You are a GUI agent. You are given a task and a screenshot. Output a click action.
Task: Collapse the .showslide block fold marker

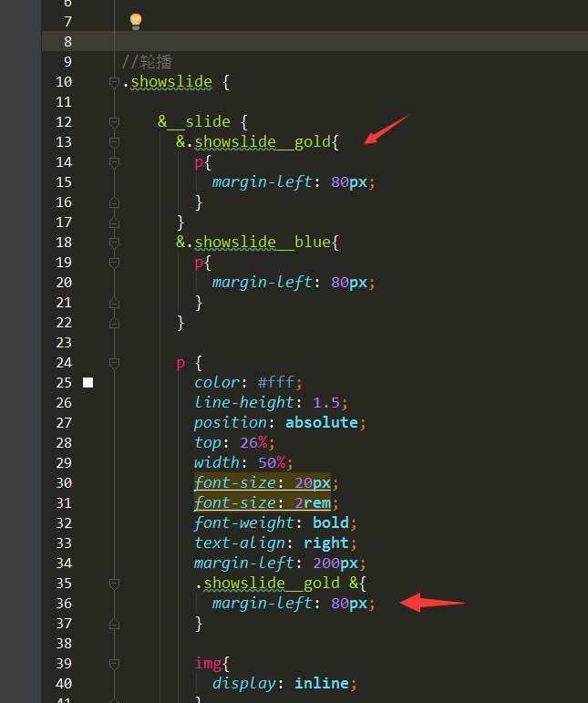coord(114,83)
